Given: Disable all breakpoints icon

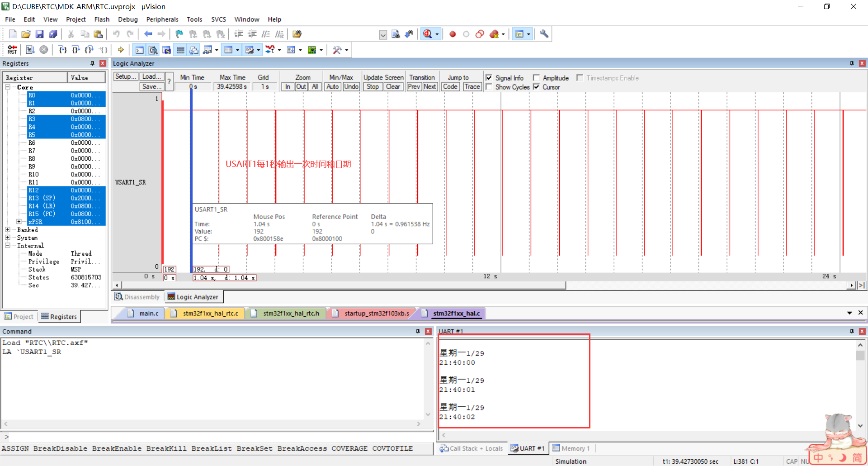Looking at the screenshot, I should point(480,34).
